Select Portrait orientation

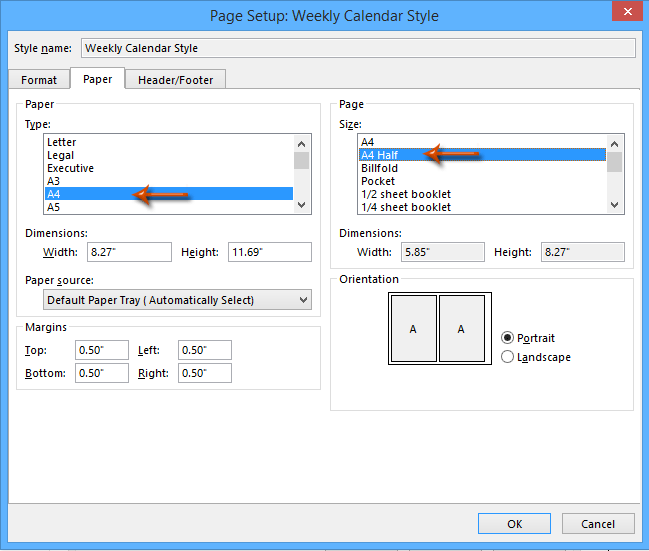click(507, 338)
